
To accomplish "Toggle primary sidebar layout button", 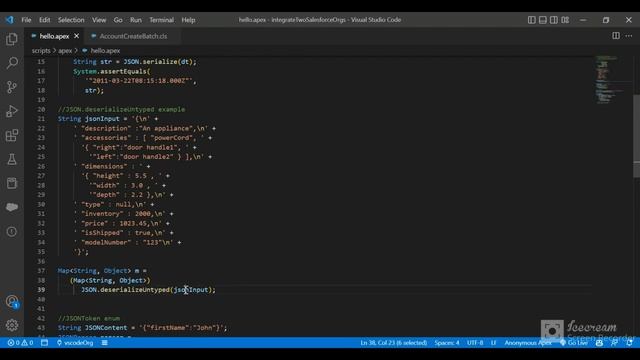I will click(x=531, y=20).
